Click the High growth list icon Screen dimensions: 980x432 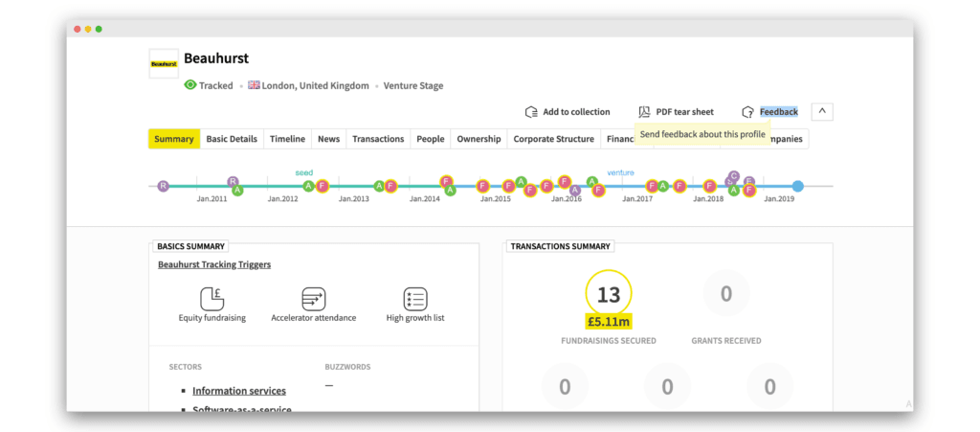click(415, 299)
